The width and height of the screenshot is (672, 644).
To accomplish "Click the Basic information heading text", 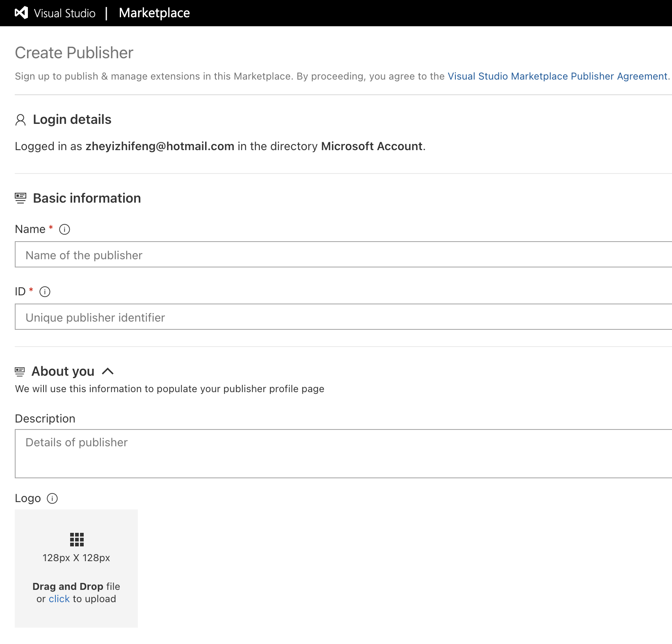I will [87, 198].
